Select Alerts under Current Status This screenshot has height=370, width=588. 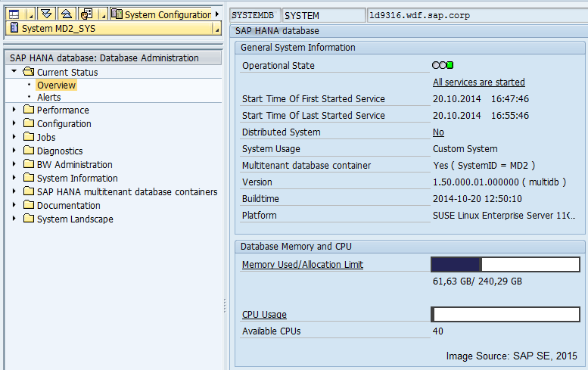pyautogui.click(x=48, y=98)
